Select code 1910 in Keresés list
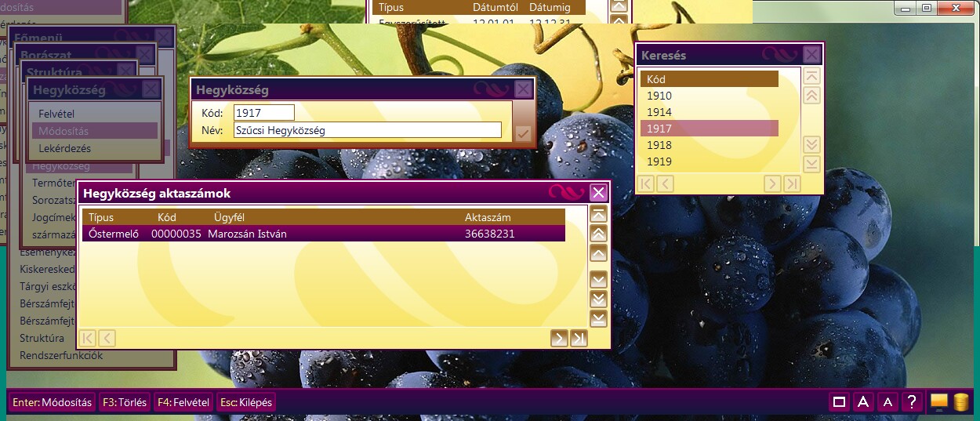 (x=710, y=96)
